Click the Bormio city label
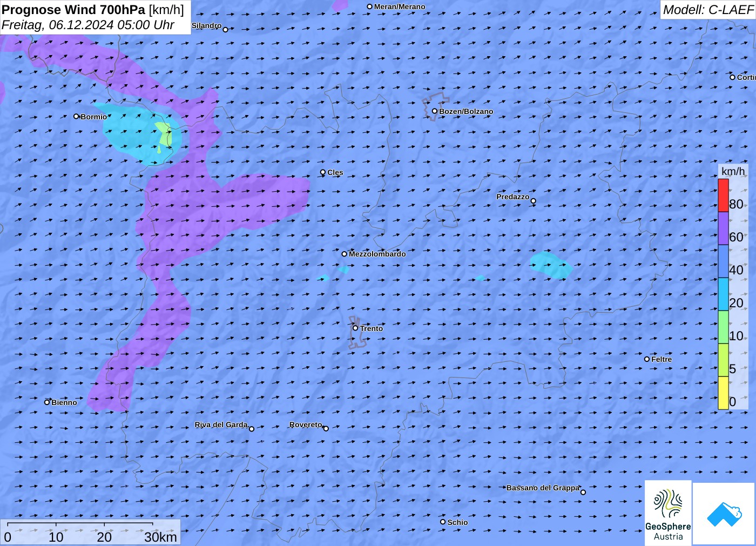This screenshot has width=756, height=546. 93,117
